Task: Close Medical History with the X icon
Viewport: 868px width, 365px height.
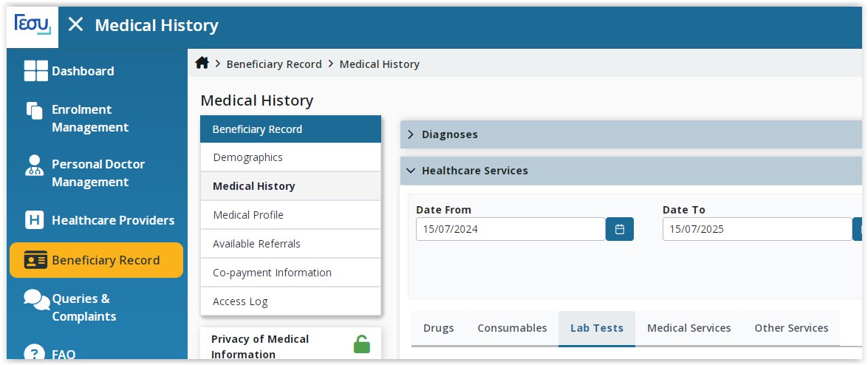Action: tap(75, 24)
